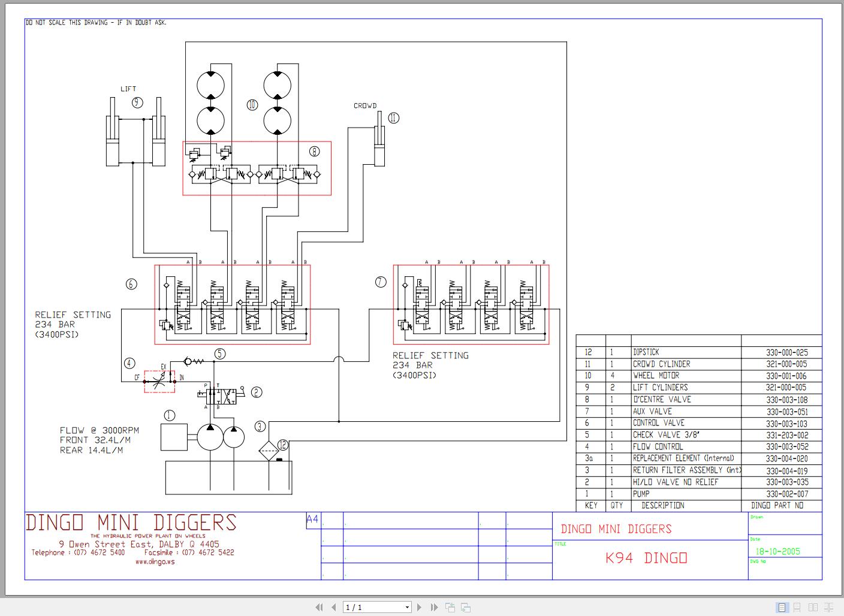Image resolution: width=844 pixels, height=616 pixels.
Task: Click the date 18-10-2005 in title block
Action: pyautogui.click(x=777, y=551)
